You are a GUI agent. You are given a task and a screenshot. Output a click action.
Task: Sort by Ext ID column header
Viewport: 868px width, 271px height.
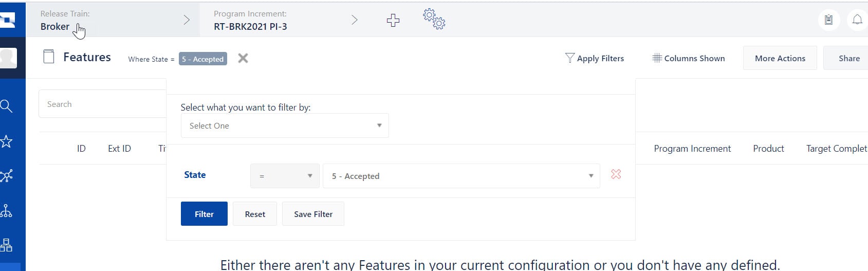(x=119, y=149)
